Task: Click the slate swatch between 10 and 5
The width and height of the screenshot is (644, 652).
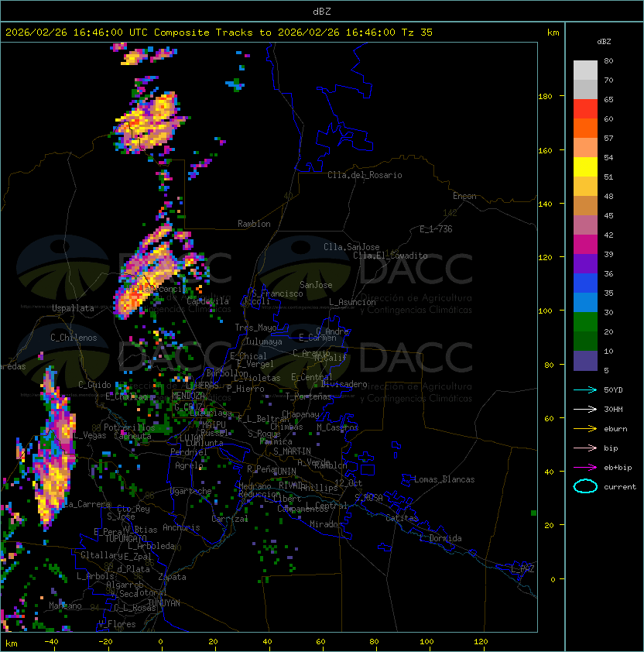Action: coord(585,361)
